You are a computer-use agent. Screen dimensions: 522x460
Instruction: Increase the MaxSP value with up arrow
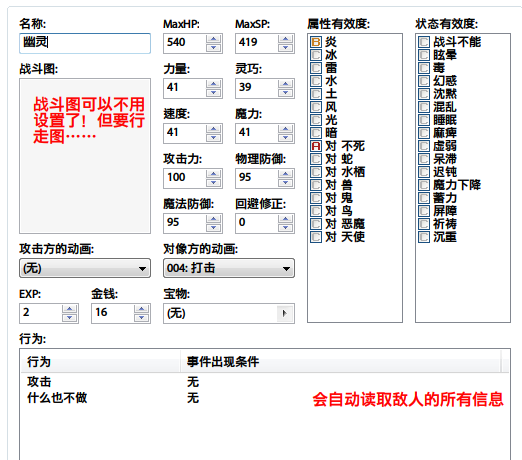tap(285, 39)
